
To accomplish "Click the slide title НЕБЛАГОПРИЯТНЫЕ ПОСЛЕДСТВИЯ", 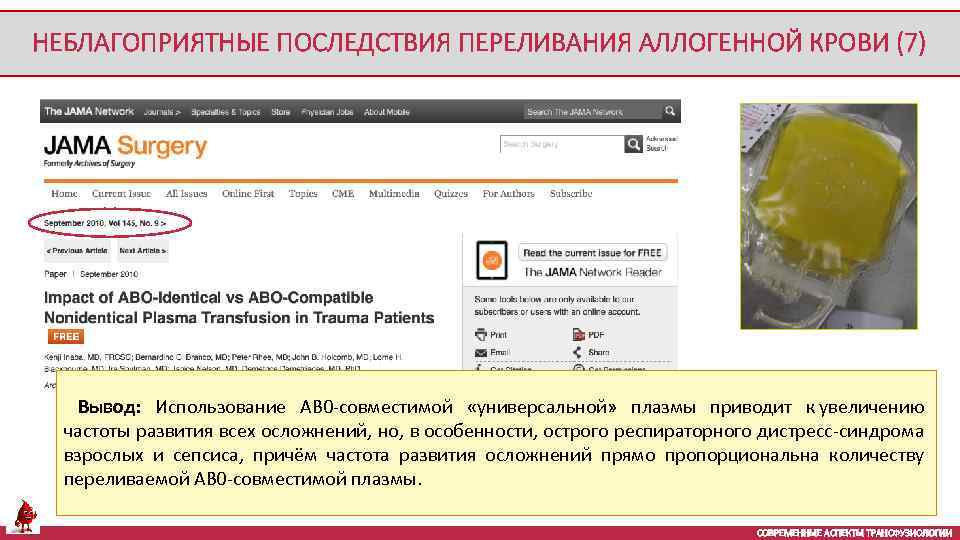I will (479, 43).
